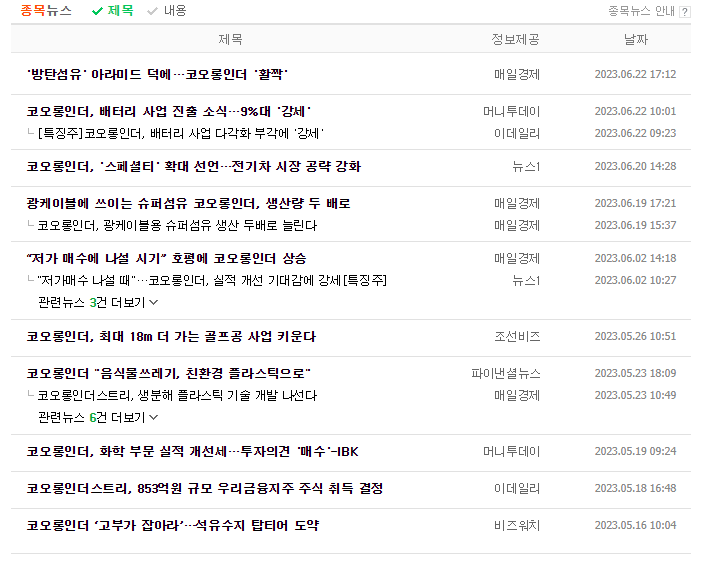707x562 pixels.
Task: Open article "음식물쓰레기, 친환경 플라스틱으로"
Action: pos(169,373)
